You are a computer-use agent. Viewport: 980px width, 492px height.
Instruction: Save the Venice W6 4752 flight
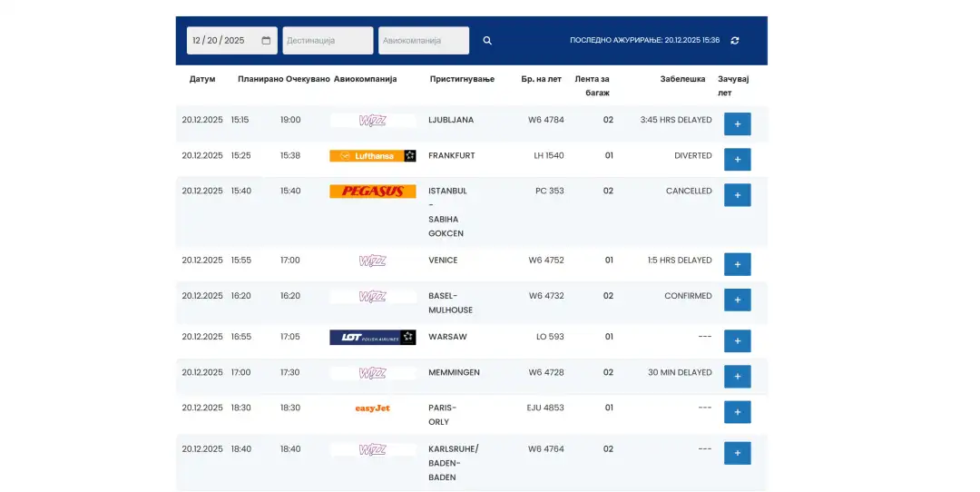(737, 264)
